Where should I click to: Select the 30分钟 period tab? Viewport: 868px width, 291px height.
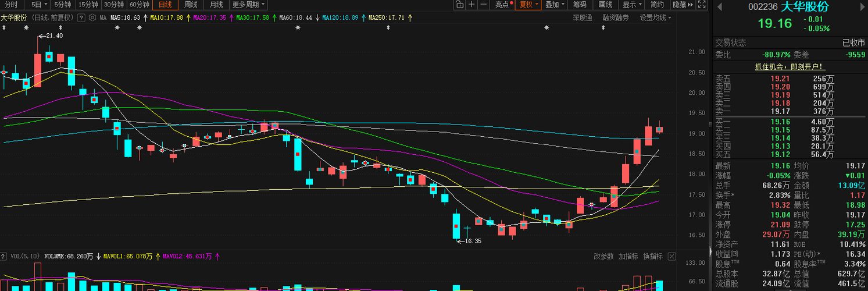pos(114,5)
